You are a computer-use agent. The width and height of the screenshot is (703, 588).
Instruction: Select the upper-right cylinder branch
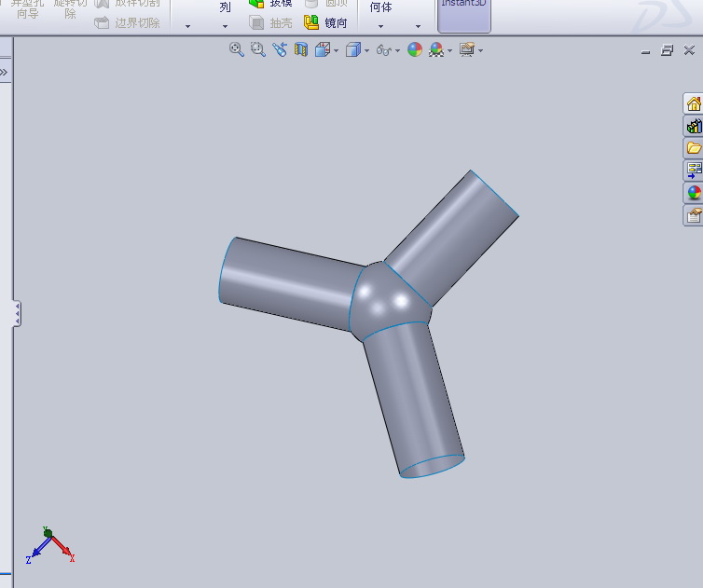450,238
